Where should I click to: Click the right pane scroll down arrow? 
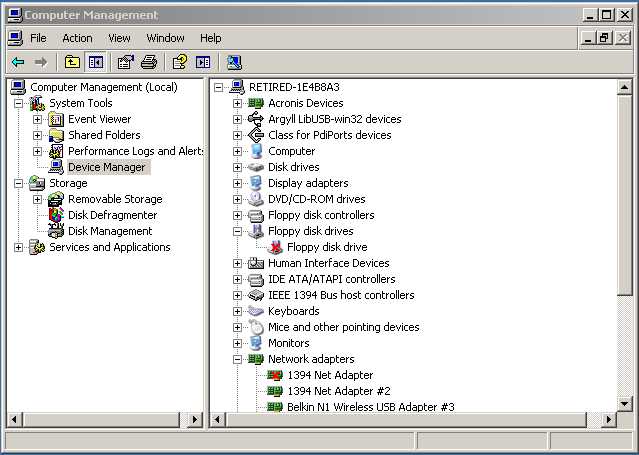click(x=624, y=403)
